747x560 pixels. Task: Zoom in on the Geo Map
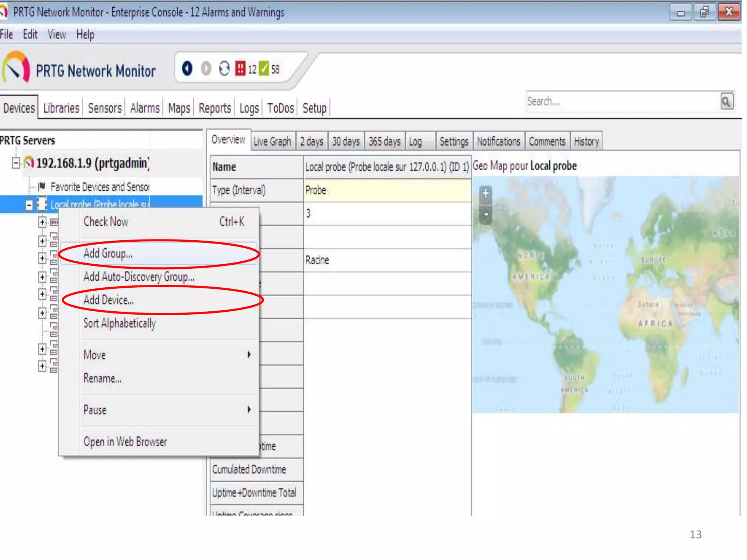point(485,193)
